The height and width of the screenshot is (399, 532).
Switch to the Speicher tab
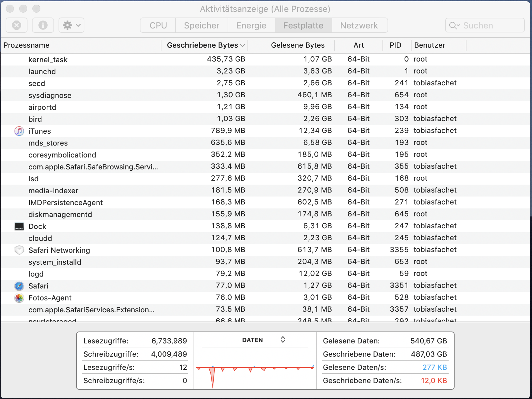coord(202,25)
